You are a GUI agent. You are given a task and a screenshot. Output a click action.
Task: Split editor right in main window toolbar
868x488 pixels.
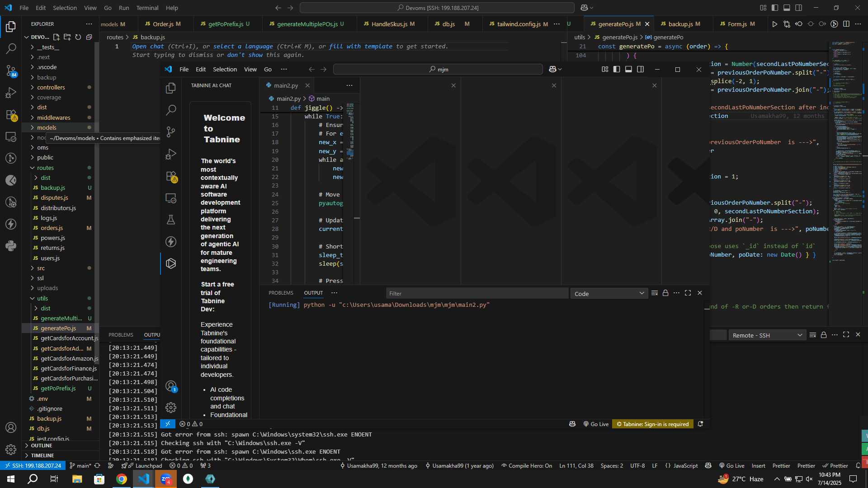click(x=846, y=24)
